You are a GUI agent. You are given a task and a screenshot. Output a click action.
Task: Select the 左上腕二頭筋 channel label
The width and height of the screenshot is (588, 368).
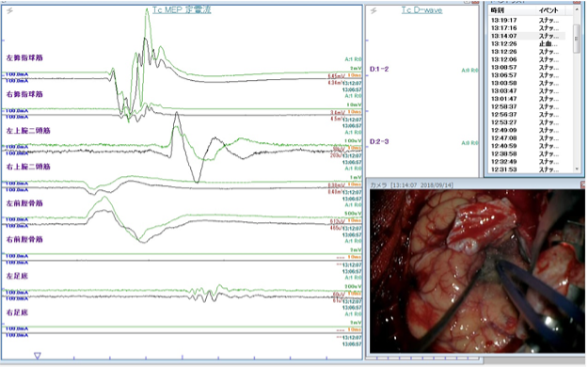(x=28, y=131)
